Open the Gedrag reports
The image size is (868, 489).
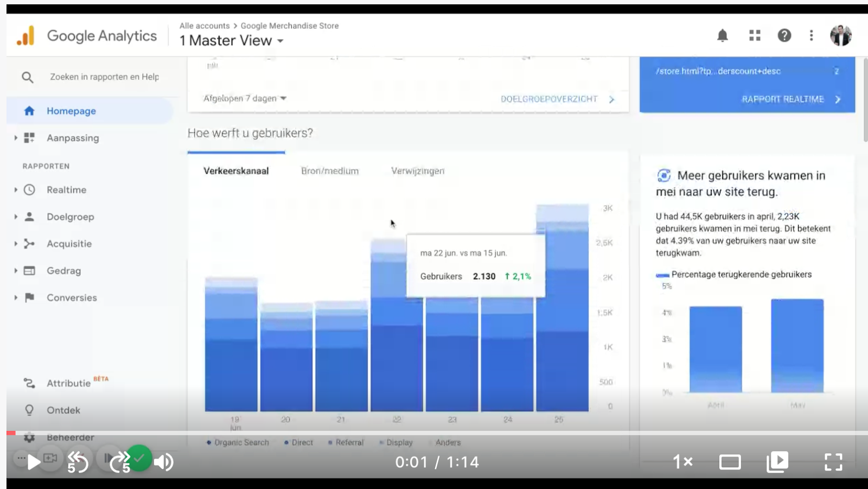click(x=63, y=270)
